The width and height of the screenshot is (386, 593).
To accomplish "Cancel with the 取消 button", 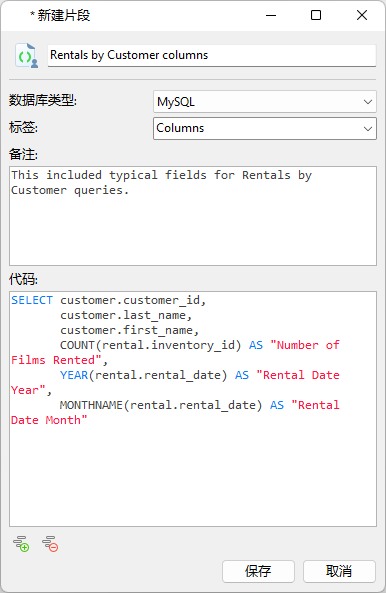I will coord(339,571).
